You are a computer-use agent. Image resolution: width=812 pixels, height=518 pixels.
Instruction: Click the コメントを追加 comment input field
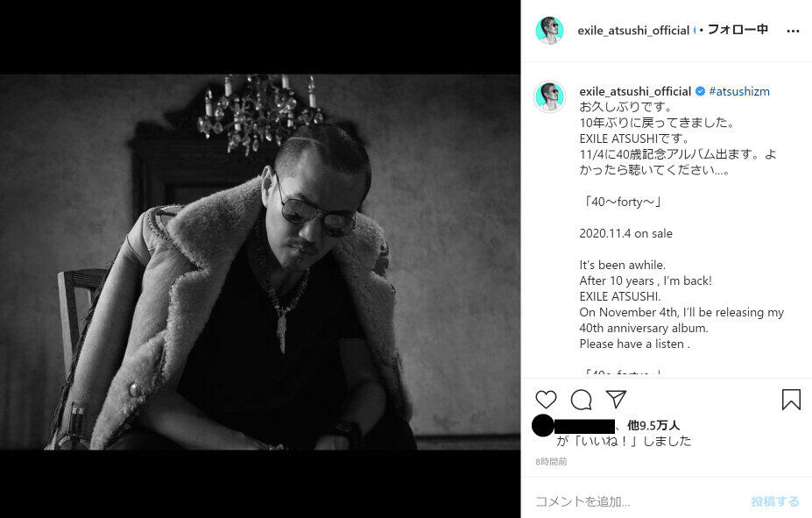[x=637, y=500]
